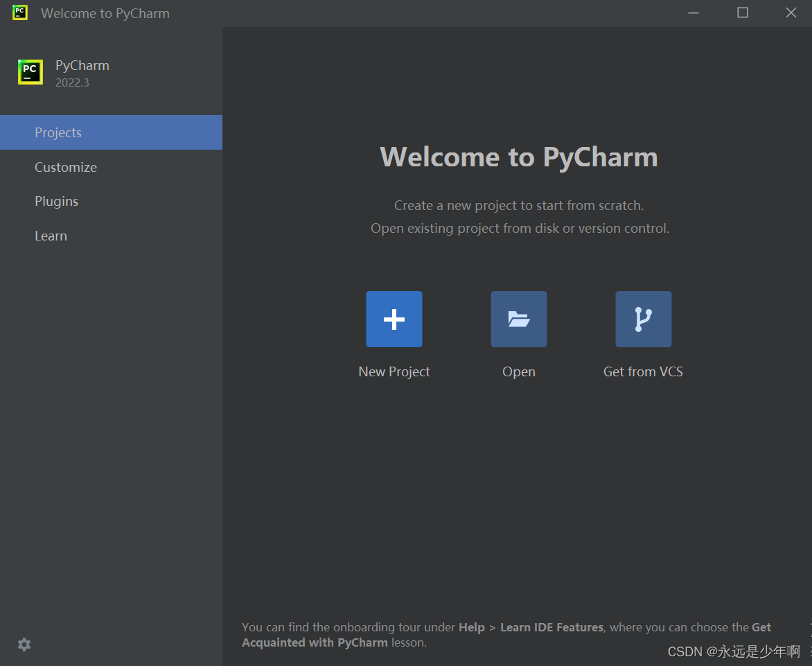Click the Welcome to PyCharm heading
Image resolution: width=812 pixels, height=666 pixels.
coord(519,157)
